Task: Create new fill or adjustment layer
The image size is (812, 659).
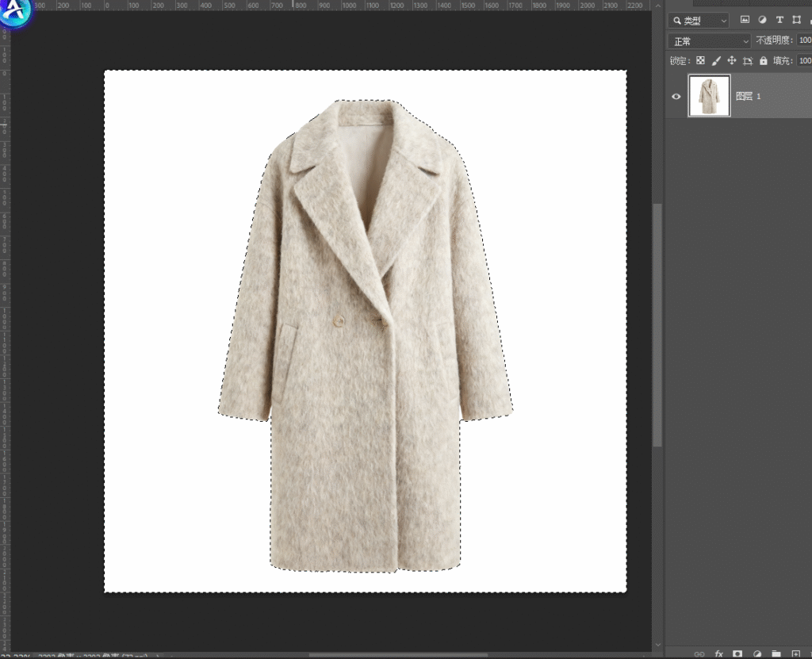Action: pyautogui.click(x=757, y=653)
